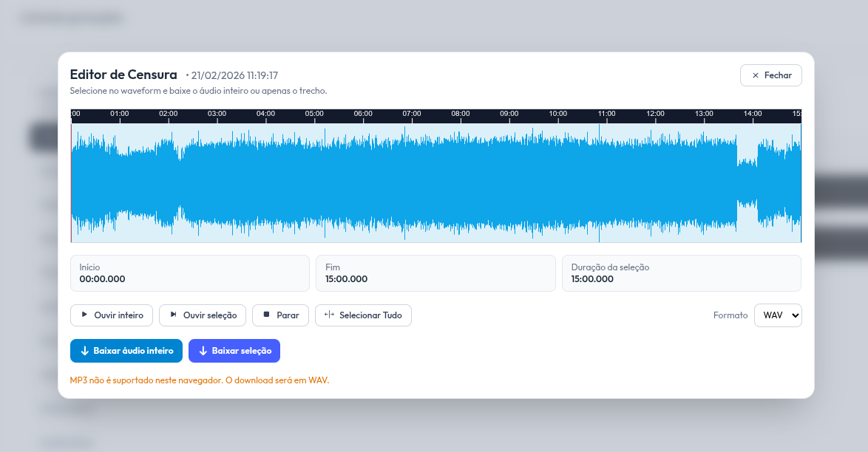Close the Editor de Censura dialog
Image resolution: width=868 pixels, height=452 pixels.
click(x=770, y=75)
